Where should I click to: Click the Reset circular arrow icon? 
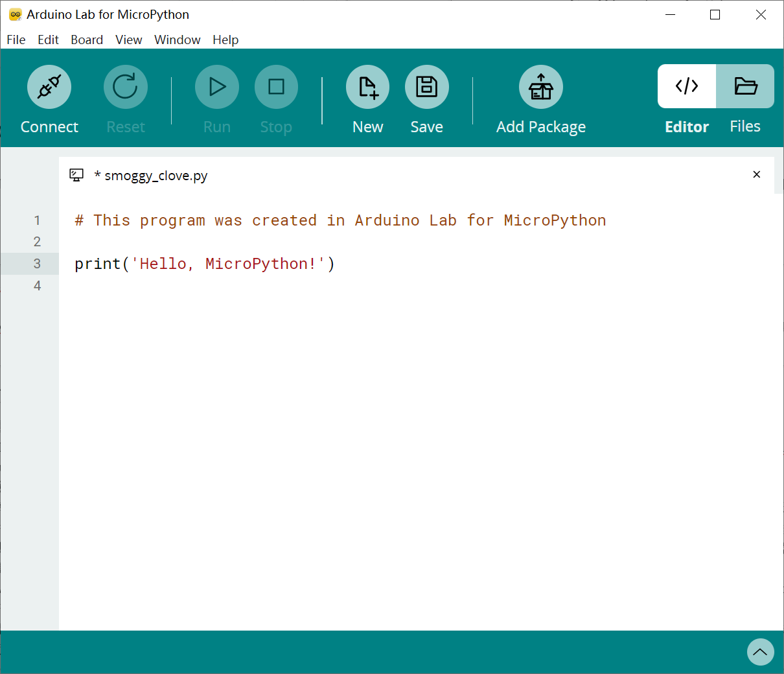pos(126,87)
